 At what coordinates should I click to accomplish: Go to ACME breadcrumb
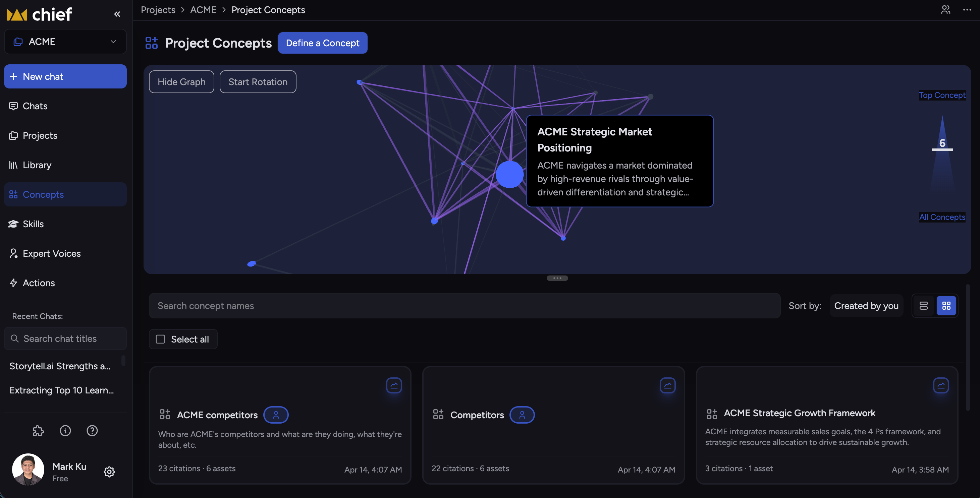point(203,10)
